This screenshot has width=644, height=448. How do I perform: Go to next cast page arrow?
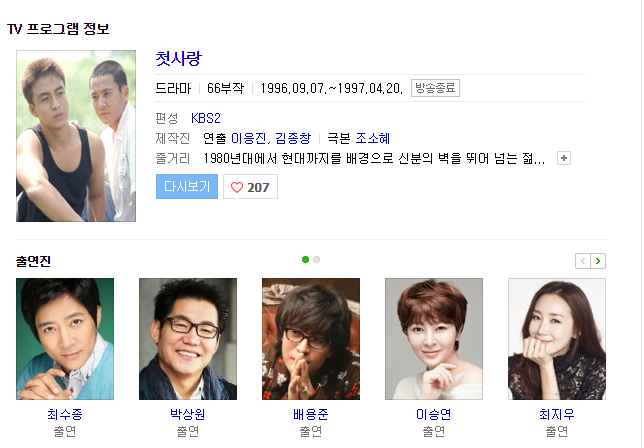point(598,261)
